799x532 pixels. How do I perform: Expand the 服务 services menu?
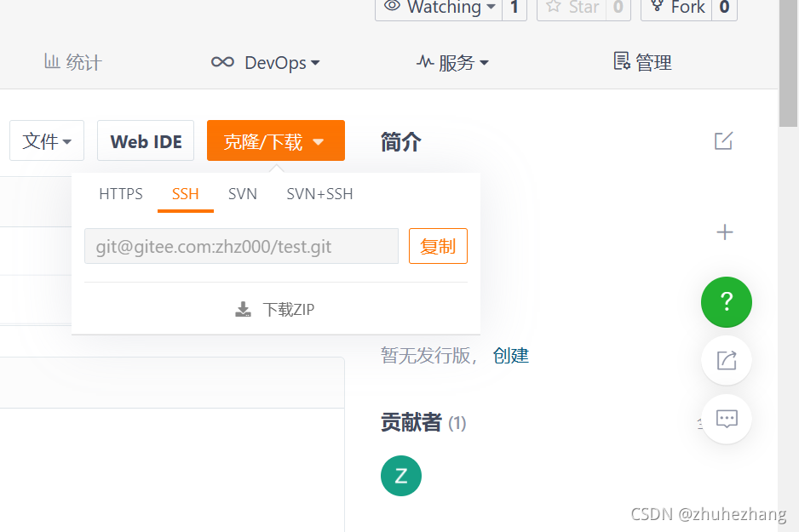(452, 63)
